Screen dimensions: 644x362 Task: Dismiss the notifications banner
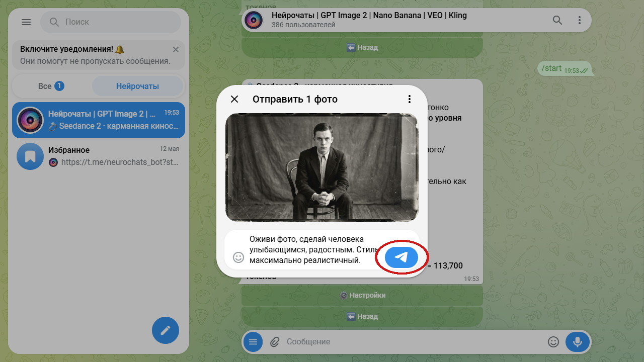click(x=176, y=50)
